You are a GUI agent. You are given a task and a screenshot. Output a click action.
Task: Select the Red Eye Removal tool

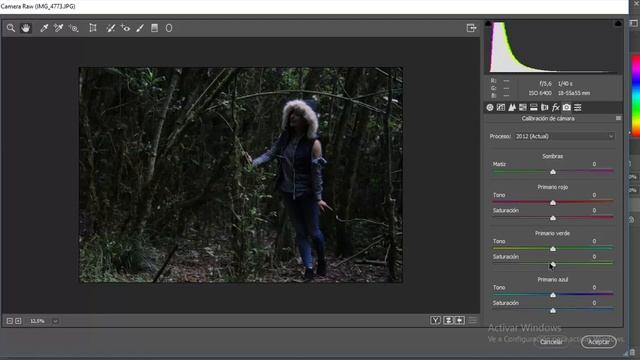tap(125, 28)
